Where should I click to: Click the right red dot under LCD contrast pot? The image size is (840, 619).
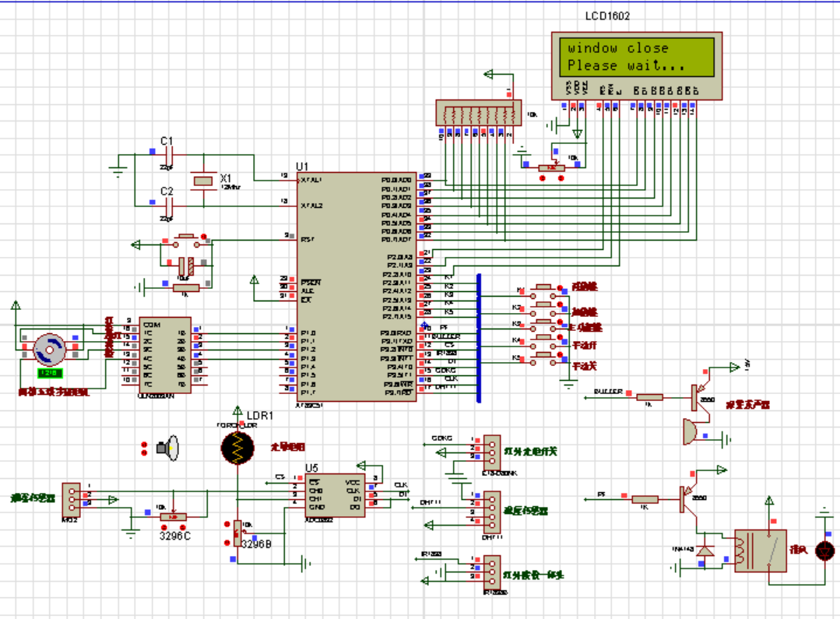pyautogui.click(x=561, y=178)
